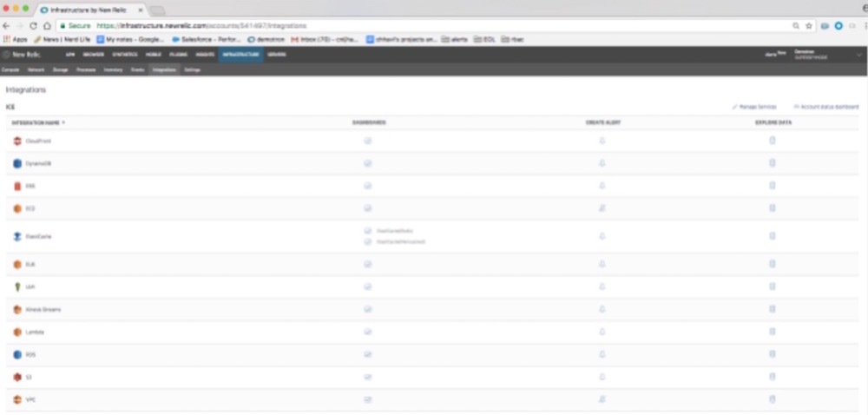Open the My notes Google bookmark
Viewport: 868px width, 415px height.
131,39
